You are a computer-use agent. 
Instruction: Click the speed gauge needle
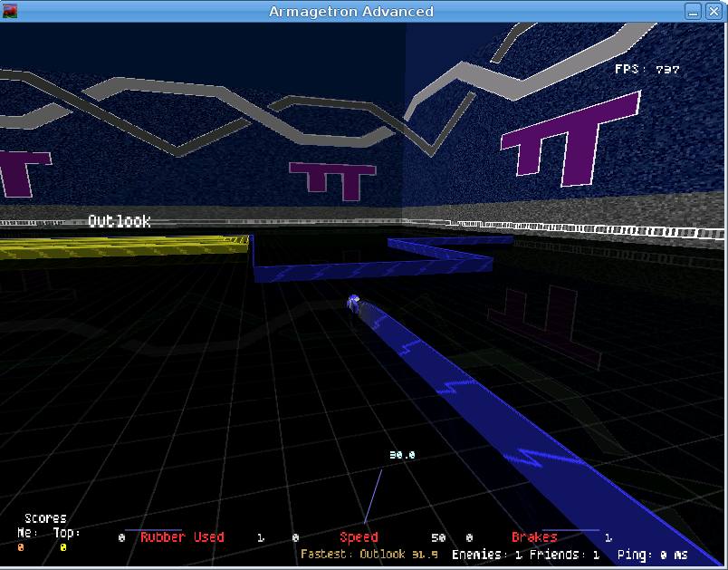point(373,496)
